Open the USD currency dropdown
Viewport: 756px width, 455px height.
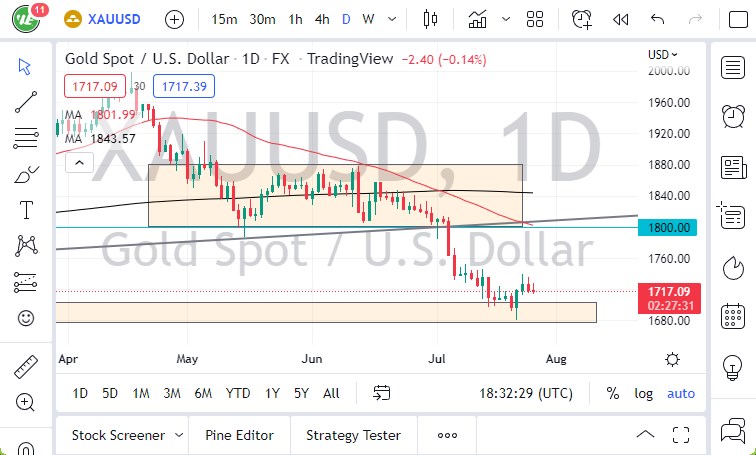662,55
